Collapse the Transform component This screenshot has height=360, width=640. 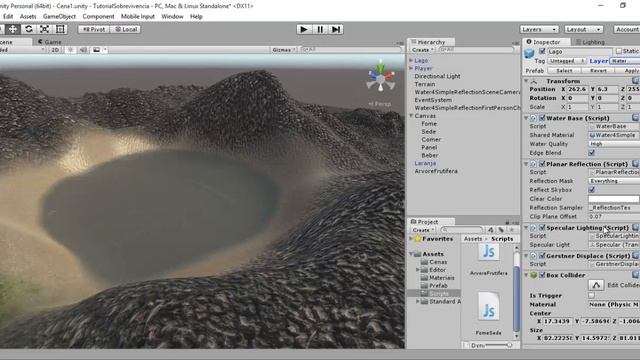[526, 81]
